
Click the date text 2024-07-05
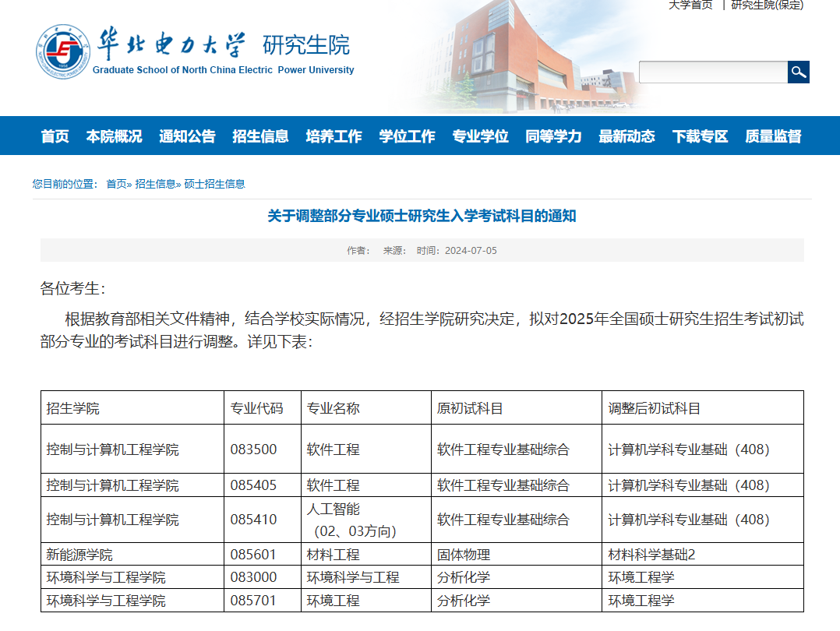471,251
